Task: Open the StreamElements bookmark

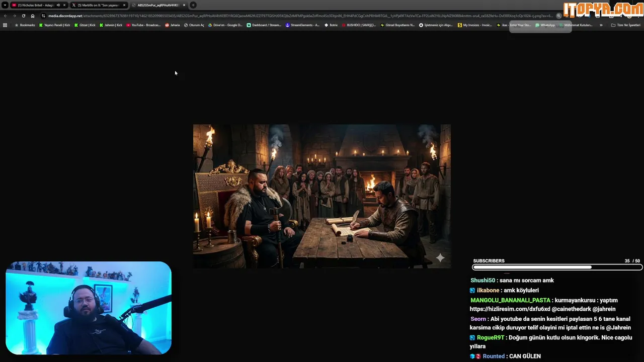Action: [302, 25]
